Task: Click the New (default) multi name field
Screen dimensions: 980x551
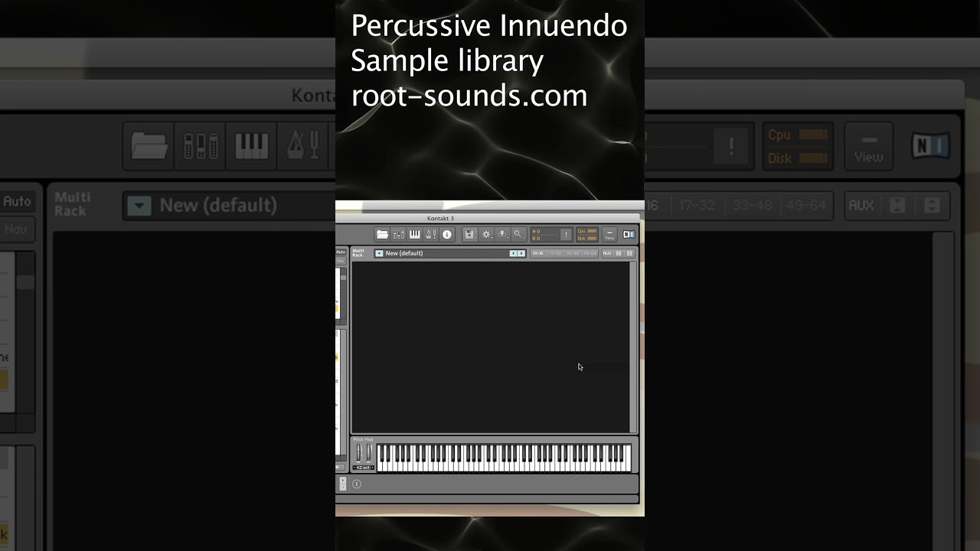Action: pos(450,253)
